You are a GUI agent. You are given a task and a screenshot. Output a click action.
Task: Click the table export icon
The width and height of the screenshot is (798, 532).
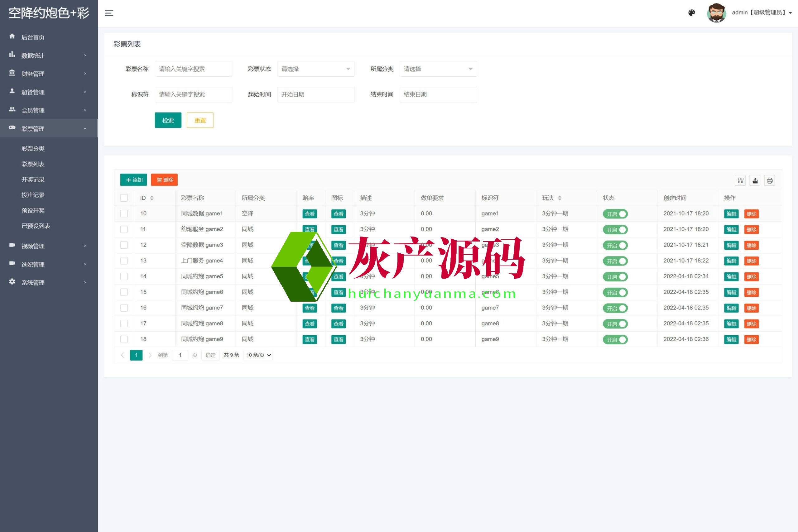[x=755, y=180]
